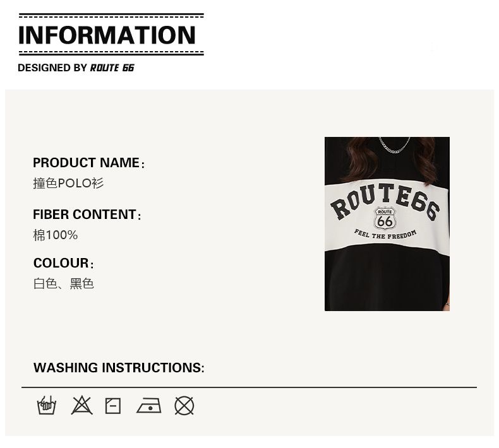The height and width of the screenshot is (448, 499).
Task: Click the INFORMATION heading
Action: 107,35
